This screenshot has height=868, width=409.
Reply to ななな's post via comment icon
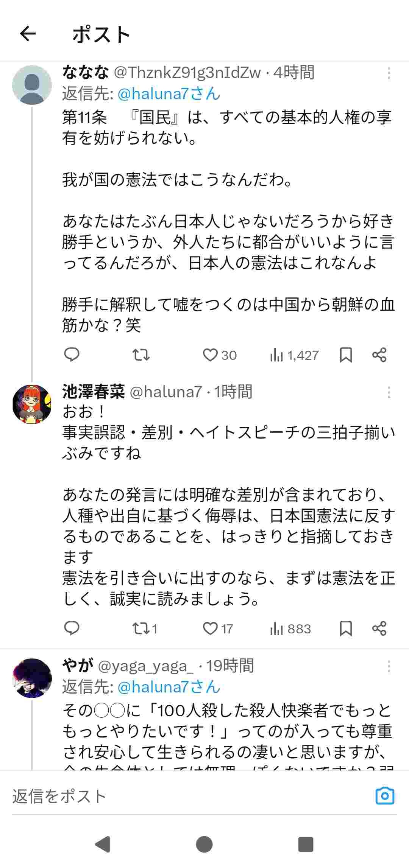pos(72,355)
